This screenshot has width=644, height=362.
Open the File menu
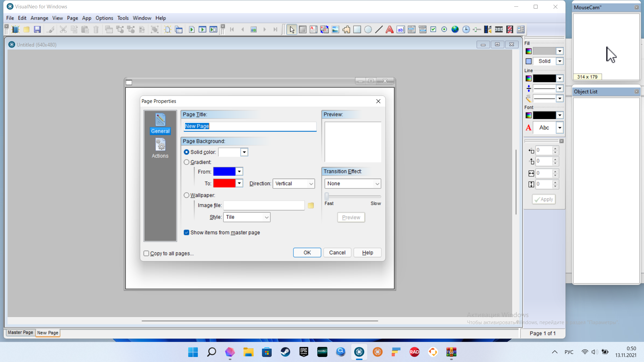10,18
